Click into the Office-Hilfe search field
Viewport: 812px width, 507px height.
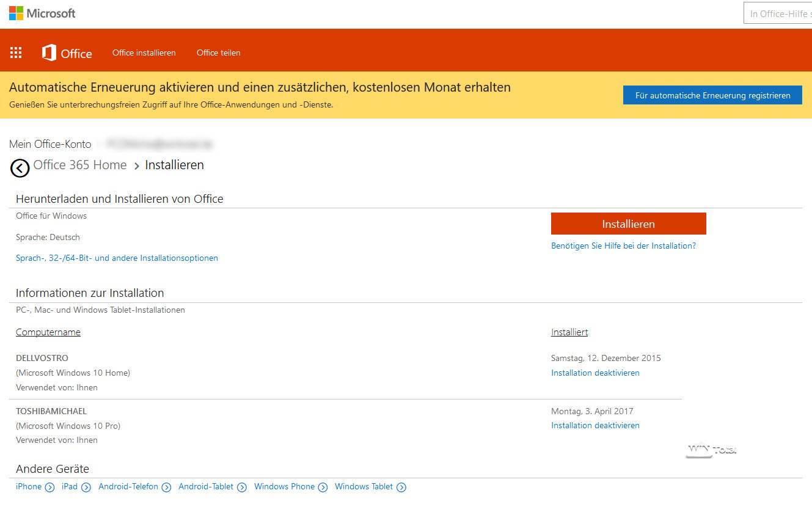tap(778, 13)
